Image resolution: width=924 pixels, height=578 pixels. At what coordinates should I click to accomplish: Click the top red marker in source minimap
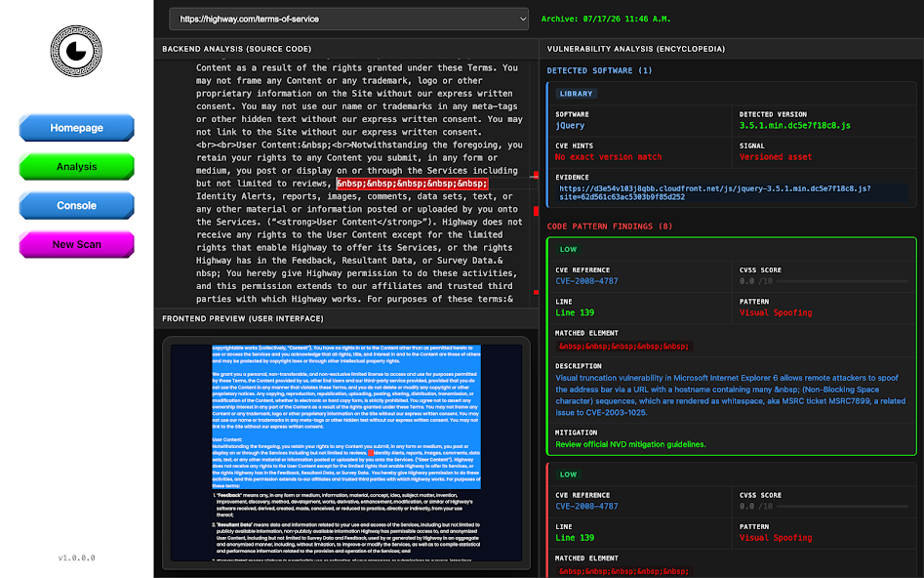(x=536, y=175)
